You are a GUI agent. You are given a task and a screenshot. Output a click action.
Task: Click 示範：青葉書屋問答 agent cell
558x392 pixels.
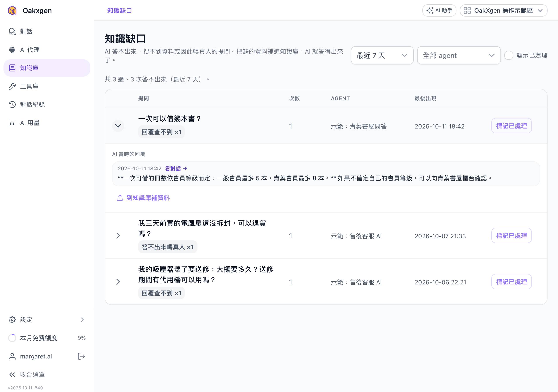tap(359, 126)
